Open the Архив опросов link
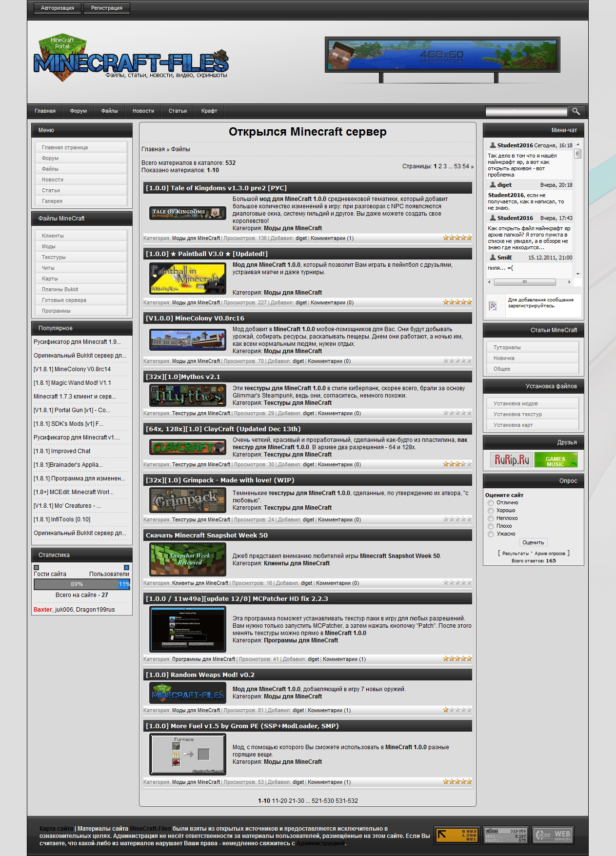 pos(550,554)
